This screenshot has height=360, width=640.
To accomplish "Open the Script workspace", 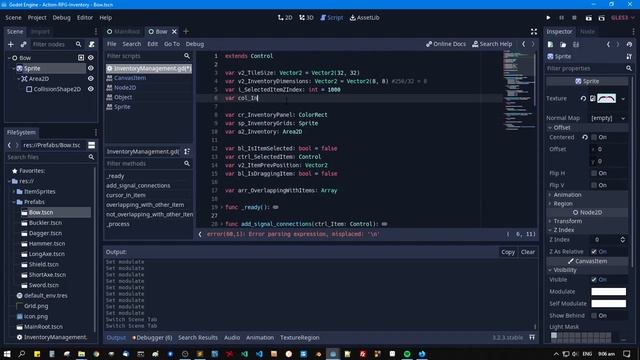I will (x=331, y=18).
